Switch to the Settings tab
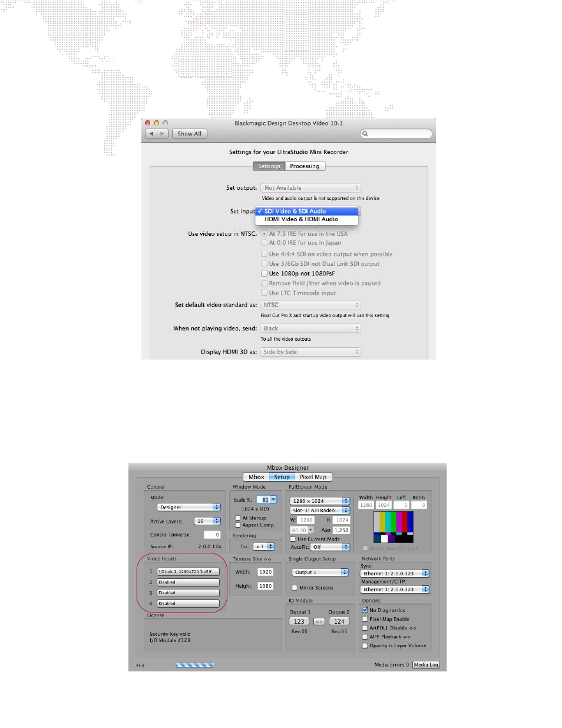 pos(269,166)
